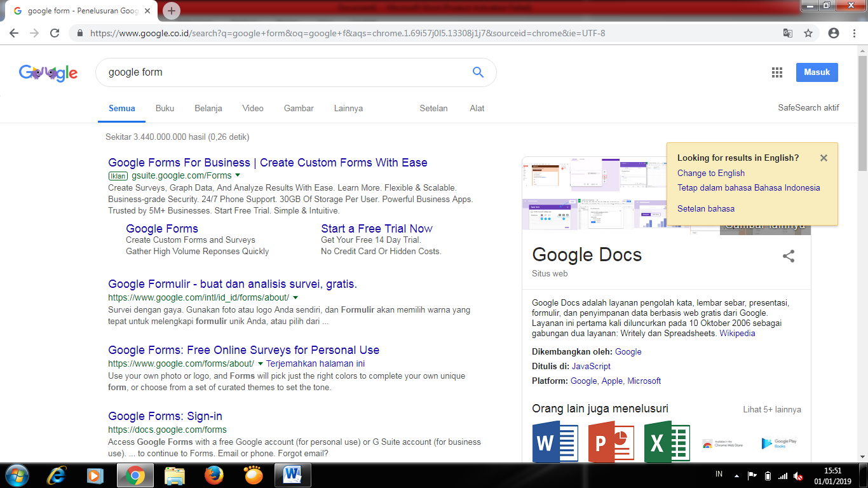868x488 pixels.
Task: Launch Firefox from the taskbar
Action: tap(214, 475)
